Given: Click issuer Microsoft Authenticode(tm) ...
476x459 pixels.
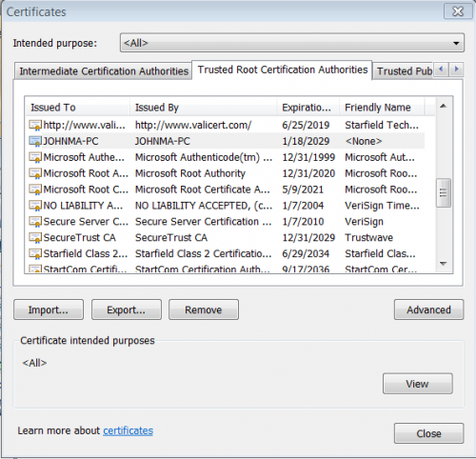Looking at the screenshot, I should (x=204, y=157).
